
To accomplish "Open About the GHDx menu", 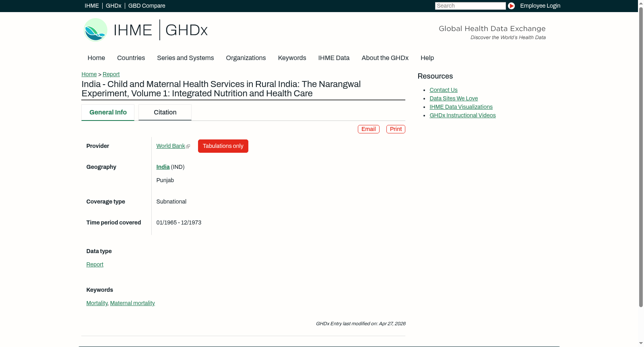I will tap(385, 58).
